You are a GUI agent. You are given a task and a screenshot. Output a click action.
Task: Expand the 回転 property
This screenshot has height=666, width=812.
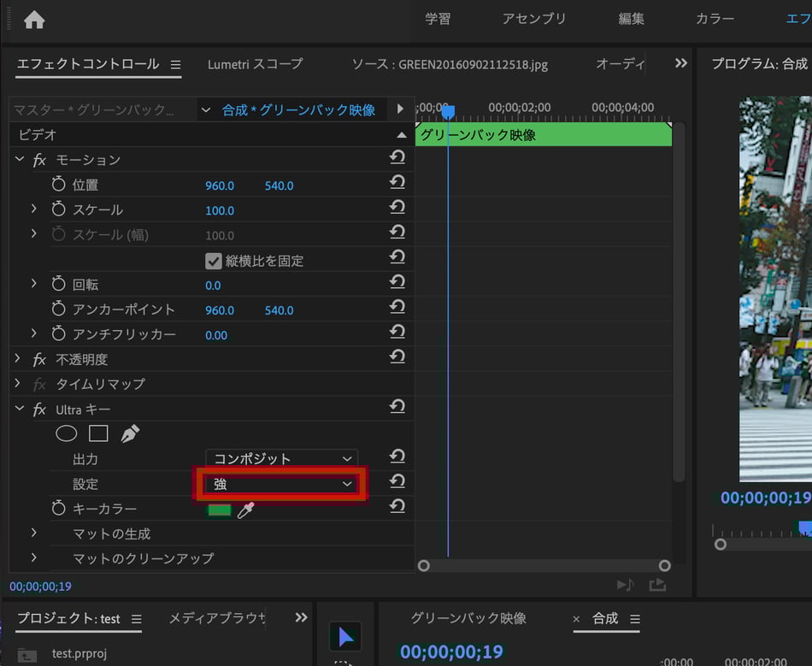point(33,283)
